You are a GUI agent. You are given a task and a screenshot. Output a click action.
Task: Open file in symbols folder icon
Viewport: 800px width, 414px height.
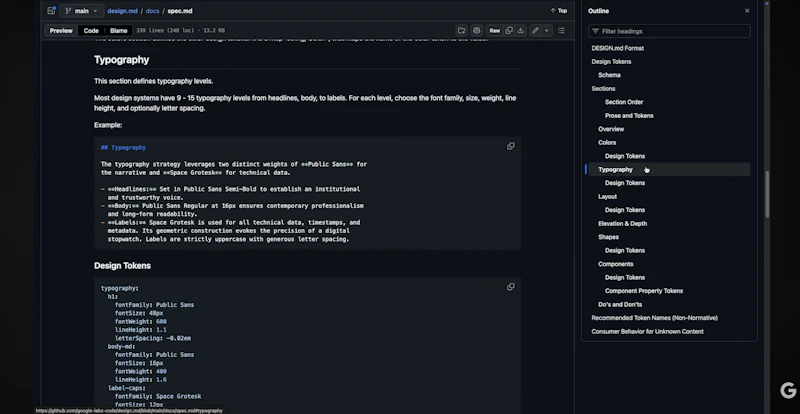click(x=461, y=31)
